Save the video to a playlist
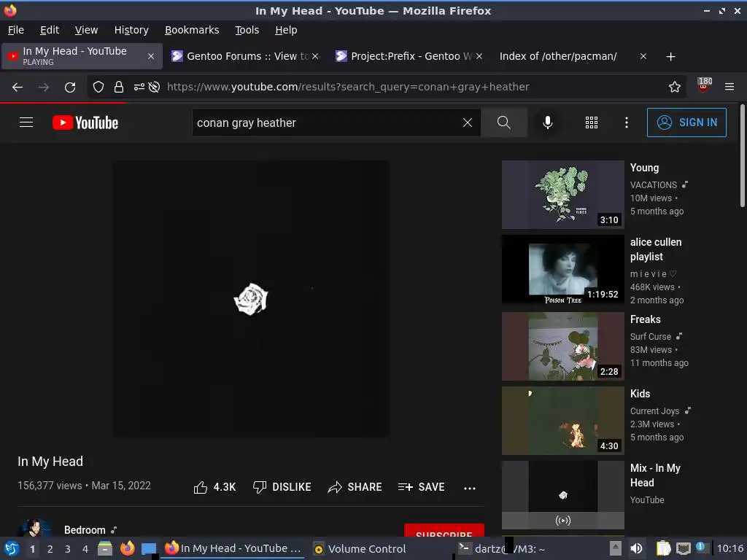 click(421, 487)
